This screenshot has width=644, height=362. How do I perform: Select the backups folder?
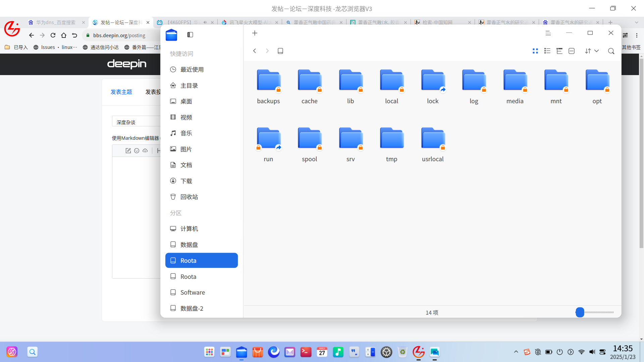(x=269, y=87)
